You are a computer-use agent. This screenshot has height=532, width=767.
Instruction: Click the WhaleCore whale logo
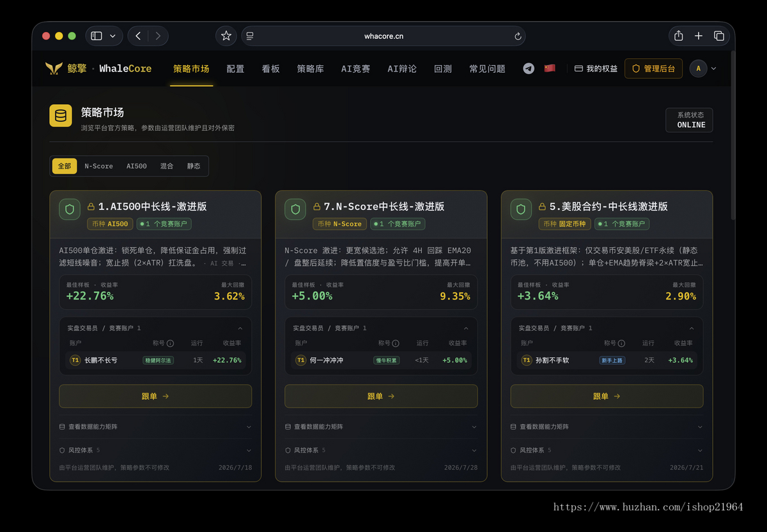click(54, 68)
